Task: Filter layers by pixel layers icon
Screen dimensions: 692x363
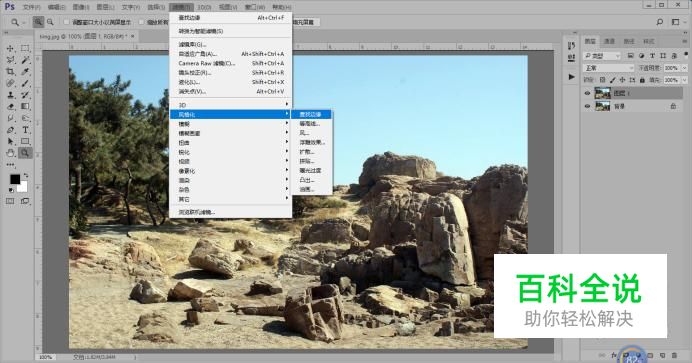Action: (631, 56)
